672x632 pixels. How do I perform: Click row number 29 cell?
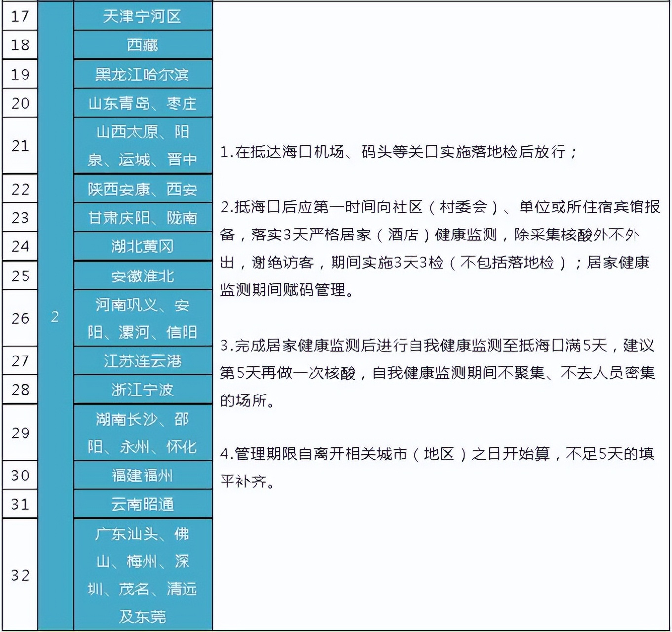[x=20, y=433]
